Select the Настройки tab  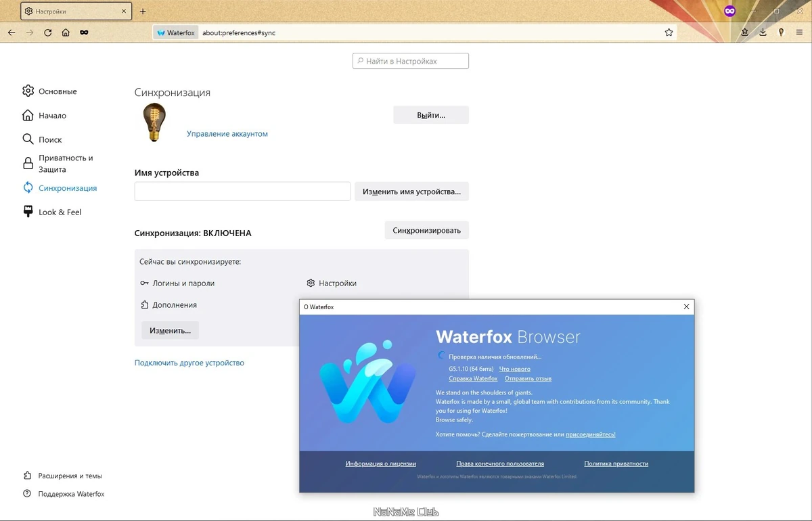click(x=76, y=12)
